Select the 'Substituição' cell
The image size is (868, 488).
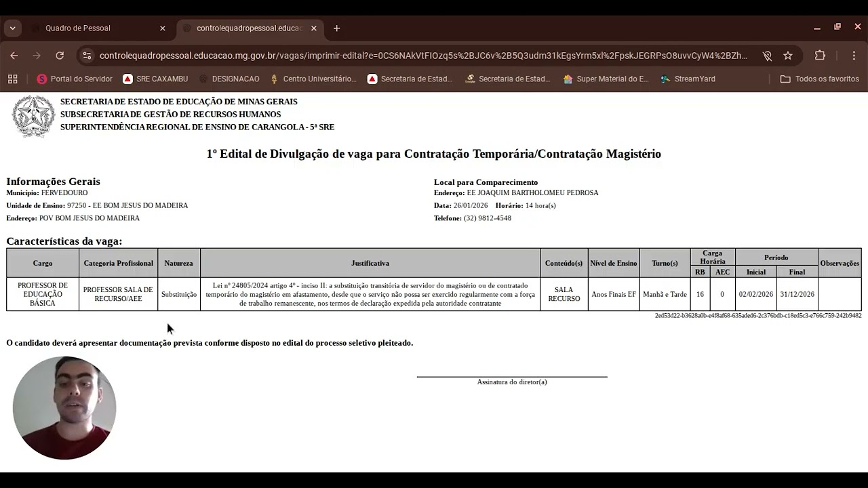click(x=179, y=294)
